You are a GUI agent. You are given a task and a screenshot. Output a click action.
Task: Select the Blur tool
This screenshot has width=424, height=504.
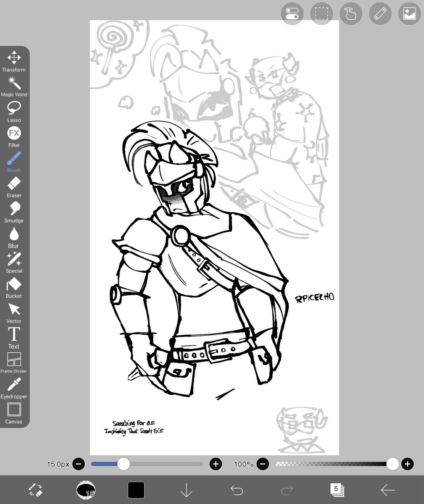[14, 238]
